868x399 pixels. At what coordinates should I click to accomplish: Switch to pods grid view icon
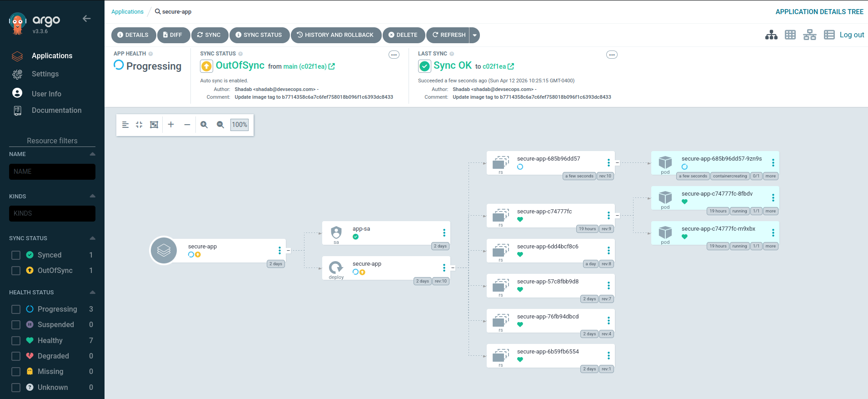790,35
